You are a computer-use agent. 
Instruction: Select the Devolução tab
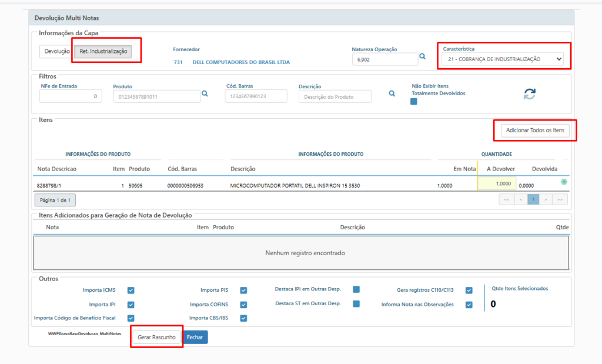[56, 52]
